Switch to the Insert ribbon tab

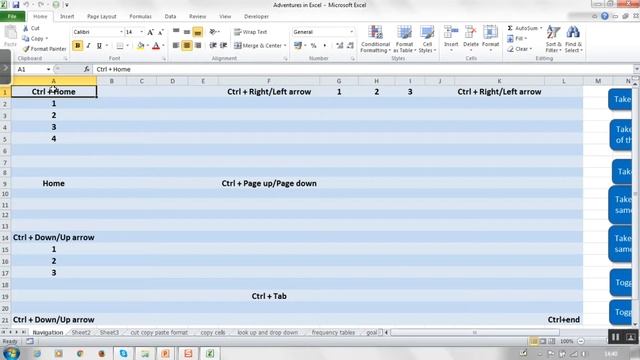(x=67, y=16)
